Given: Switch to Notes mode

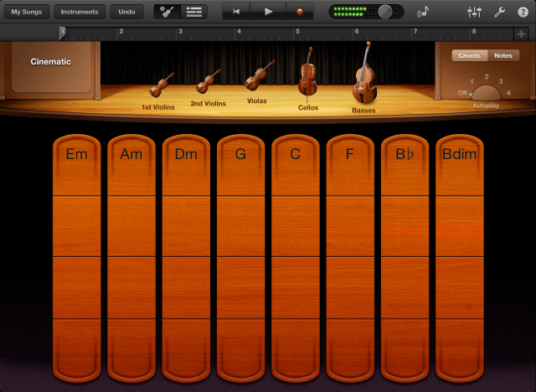Looking at the screenshot, I should click(502, 55).
